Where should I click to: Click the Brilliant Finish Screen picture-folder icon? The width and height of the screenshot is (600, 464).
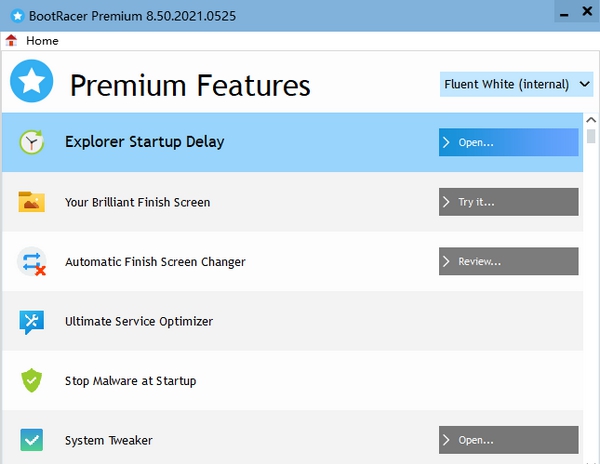31,202
